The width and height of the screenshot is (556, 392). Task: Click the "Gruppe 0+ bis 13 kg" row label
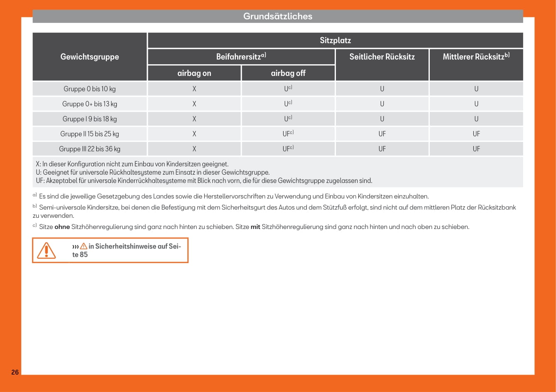click(90, 104)
